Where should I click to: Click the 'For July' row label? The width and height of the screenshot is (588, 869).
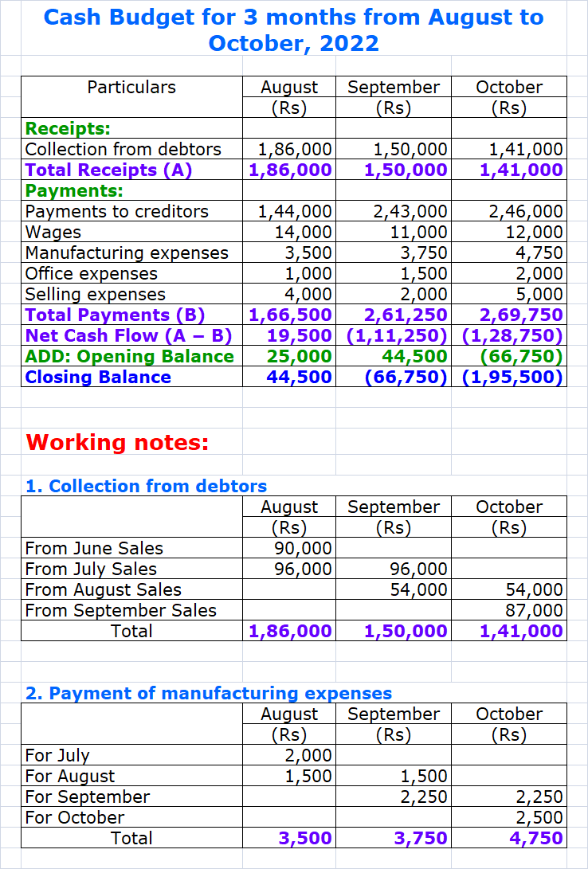pos(57,755)
